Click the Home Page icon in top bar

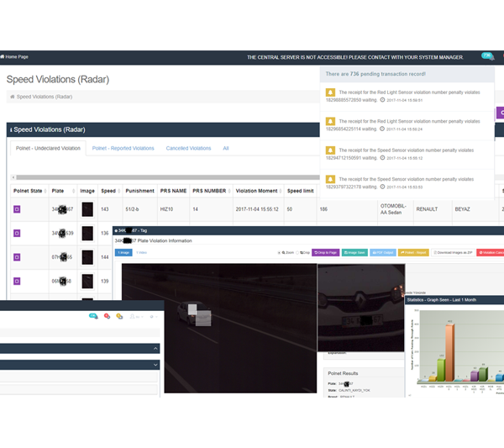point(3,57)
